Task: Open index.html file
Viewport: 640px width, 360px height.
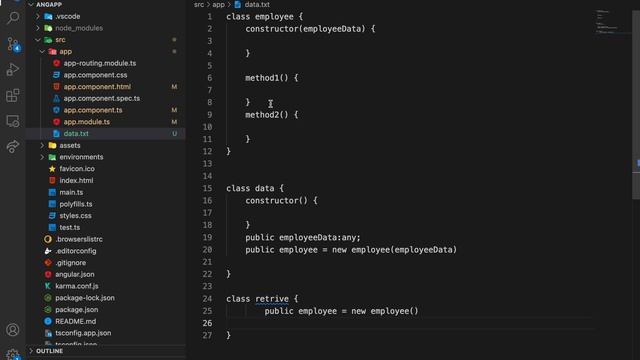Action: pos(76,180)
